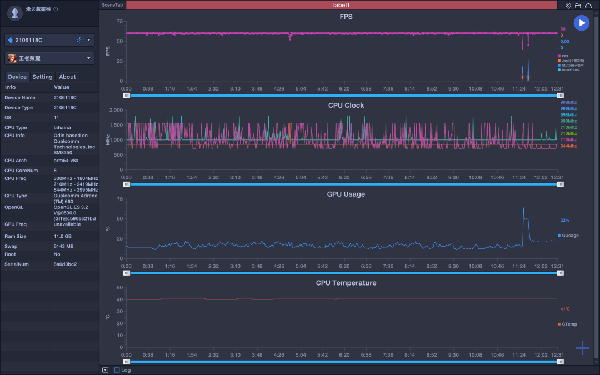Click the CPU Clock chart title
The image size is (600, 375).
346,105
